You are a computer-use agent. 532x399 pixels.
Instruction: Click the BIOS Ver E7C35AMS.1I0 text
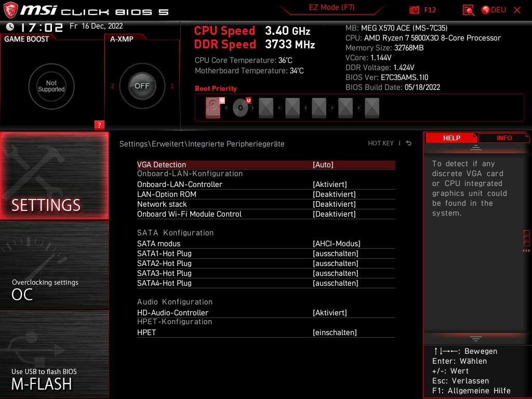[x=387, y=77]
